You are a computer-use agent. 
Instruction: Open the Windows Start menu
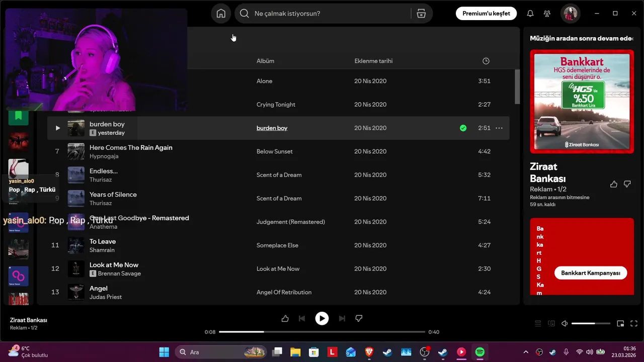(164, 352)
